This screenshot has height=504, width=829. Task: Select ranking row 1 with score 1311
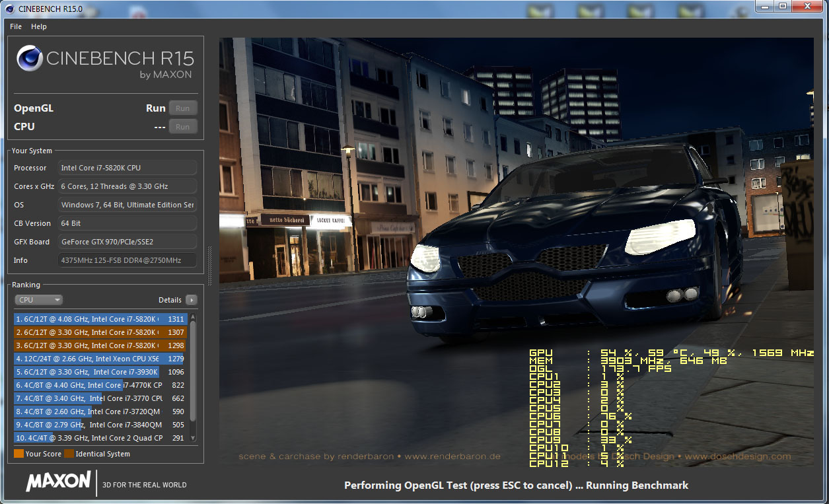click(x=100, y=319)
